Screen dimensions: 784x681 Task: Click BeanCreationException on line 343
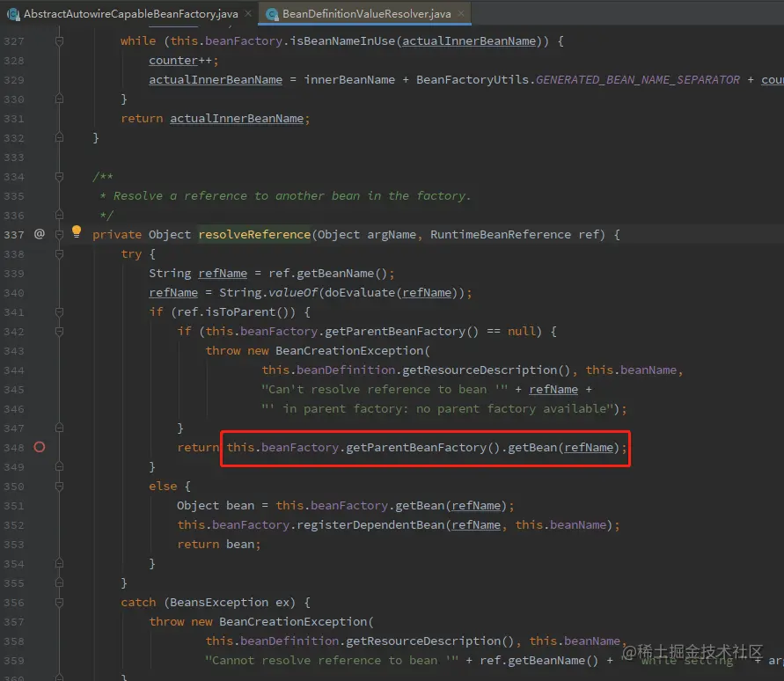click(349, 350)
